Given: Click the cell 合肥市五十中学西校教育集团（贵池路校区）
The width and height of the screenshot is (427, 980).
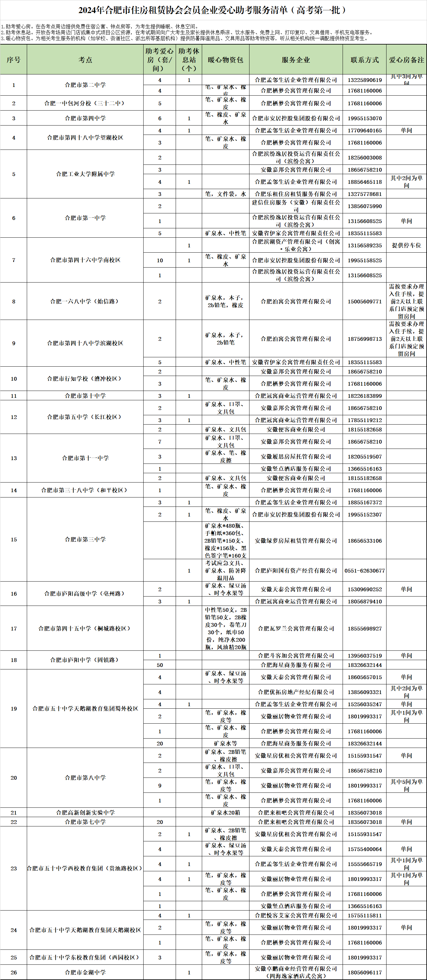Looking at the screenshot, I should [x=85, y=868].
